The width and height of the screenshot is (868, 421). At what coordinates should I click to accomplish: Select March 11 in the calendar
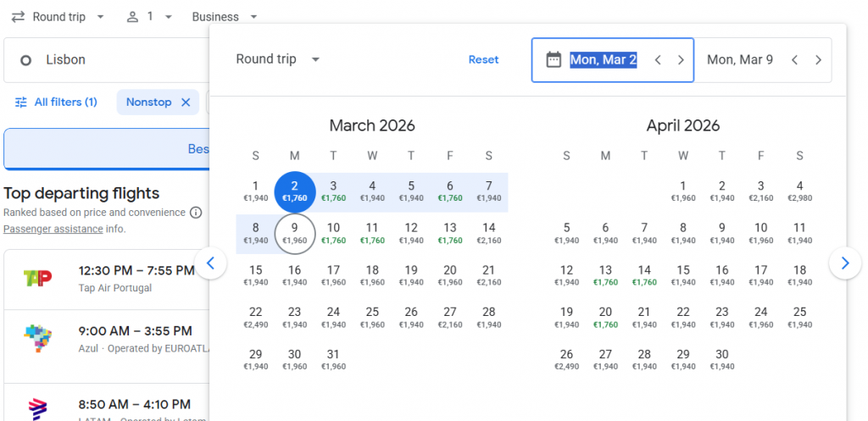[x=372, y=234]
